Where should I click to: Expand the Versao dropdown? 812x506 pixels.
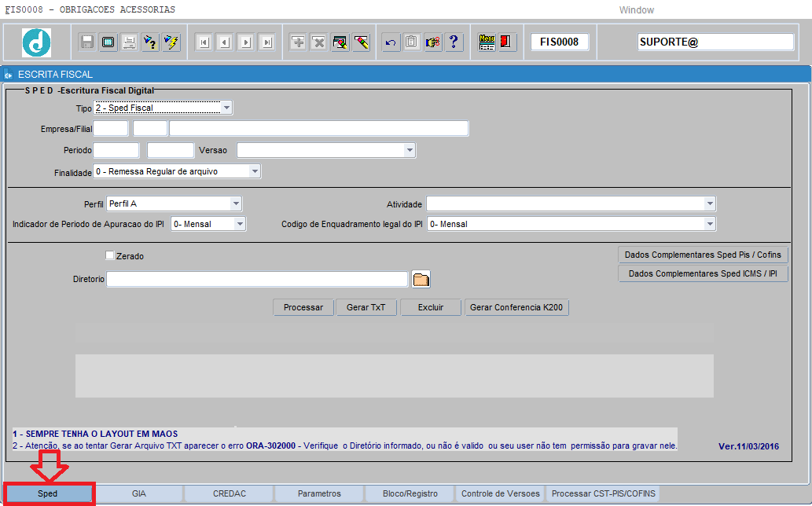point(410,151)
